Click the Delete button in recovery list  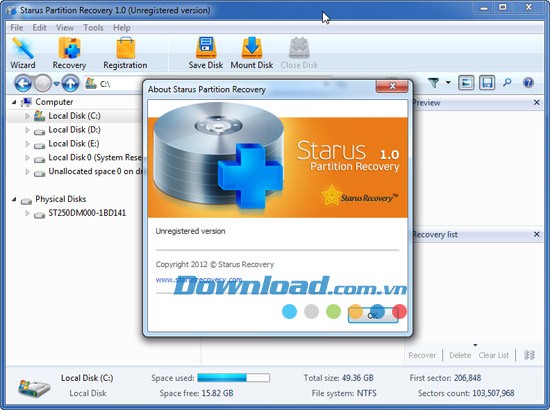click(x=460, y=355)
